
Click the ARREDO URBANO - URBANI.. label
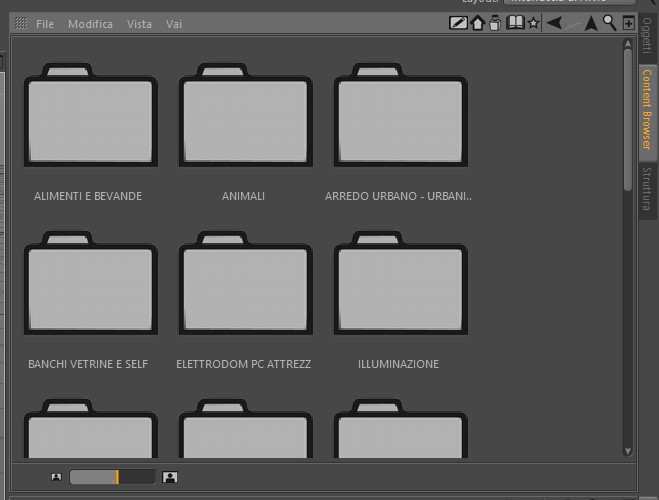(x=398, y=196)
